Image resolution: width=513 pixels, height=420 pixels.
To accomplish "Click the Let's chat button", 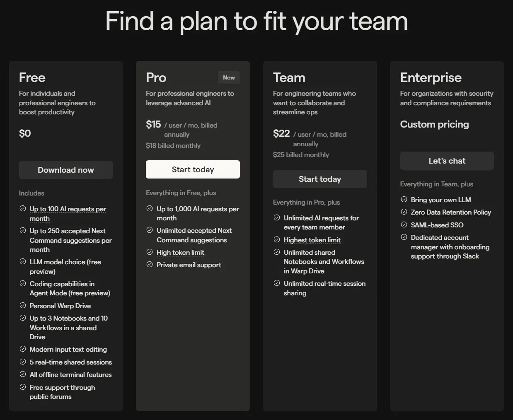I will (447, 161).
